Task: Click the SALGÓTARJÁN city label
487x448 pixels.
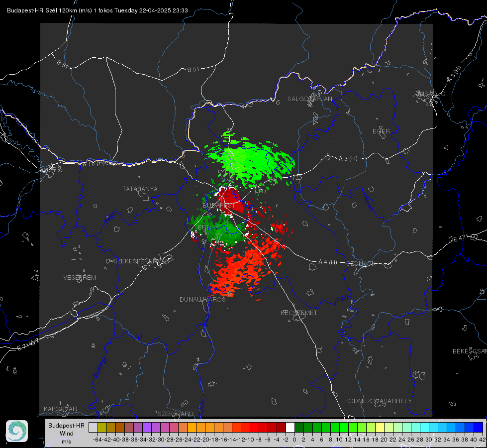Action: (309, 99)
